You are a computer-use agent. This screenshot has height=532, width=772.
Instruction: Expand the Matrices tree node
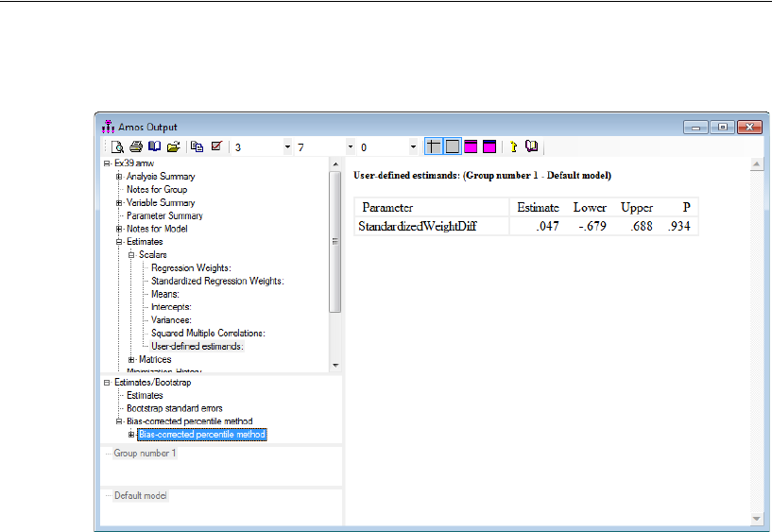click(x=131, y=360)
